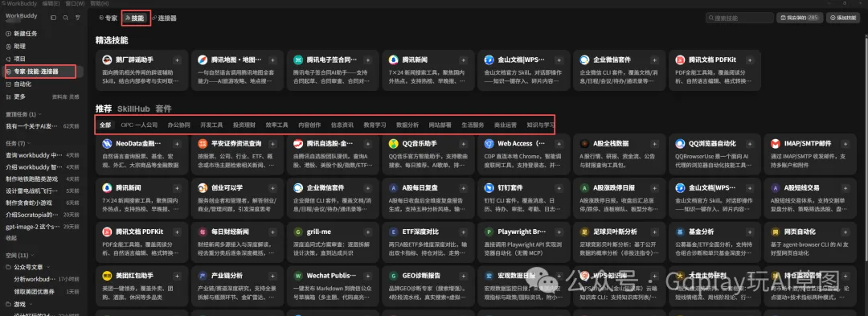Select the 内容创作 category
This screenshot has height=316, width=868.
click(309, 125)
